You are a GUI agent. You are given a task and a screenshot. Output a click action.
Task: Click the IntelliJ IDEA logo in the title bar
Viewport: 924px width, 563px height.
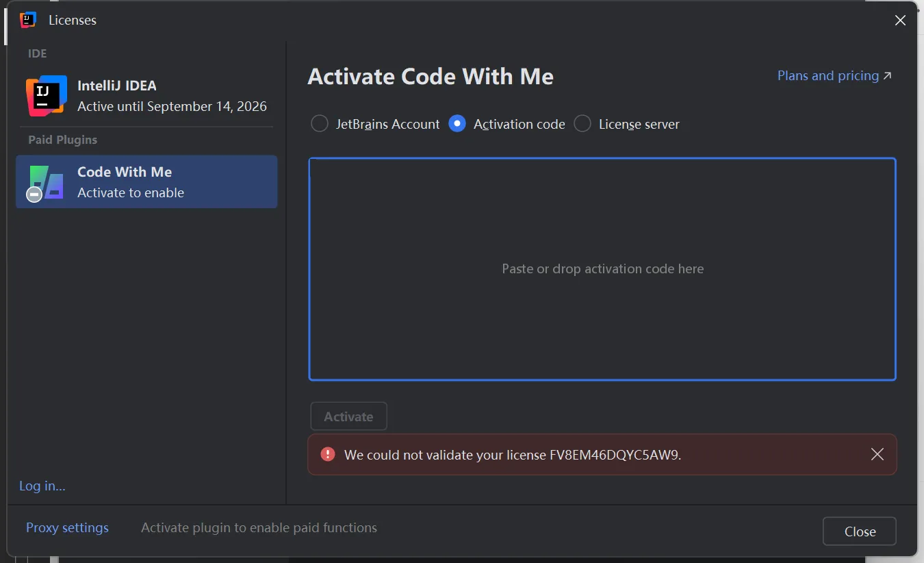click(x=28, y=20)
